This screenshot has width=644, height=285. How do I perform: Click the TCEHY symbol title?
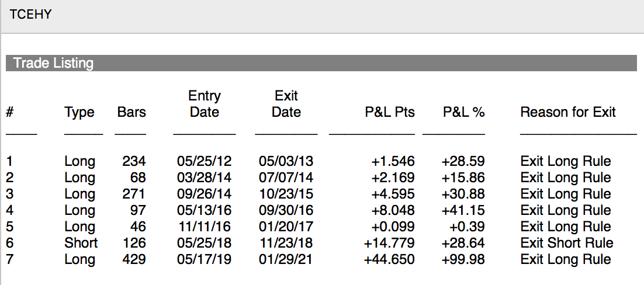click(x=31, y=15)
